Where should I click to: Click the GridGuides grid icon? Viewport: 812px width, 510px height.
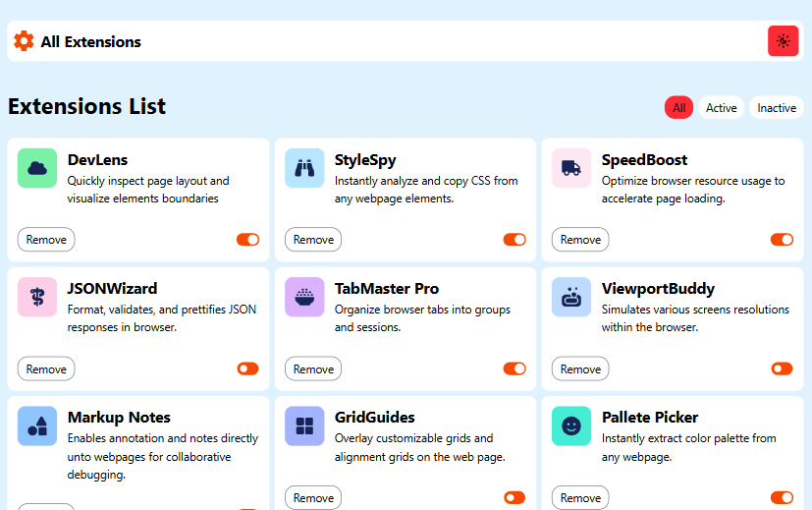(304, 426)
